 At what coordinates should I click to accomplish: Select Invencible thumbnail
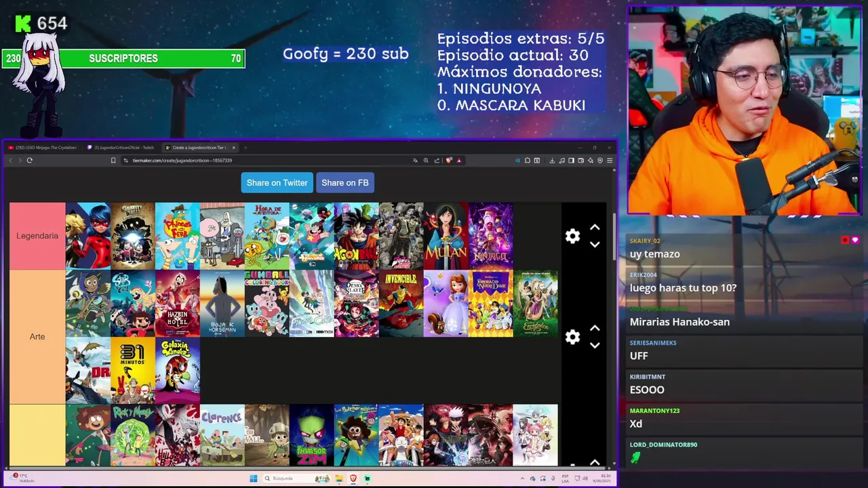pos(401,304)
